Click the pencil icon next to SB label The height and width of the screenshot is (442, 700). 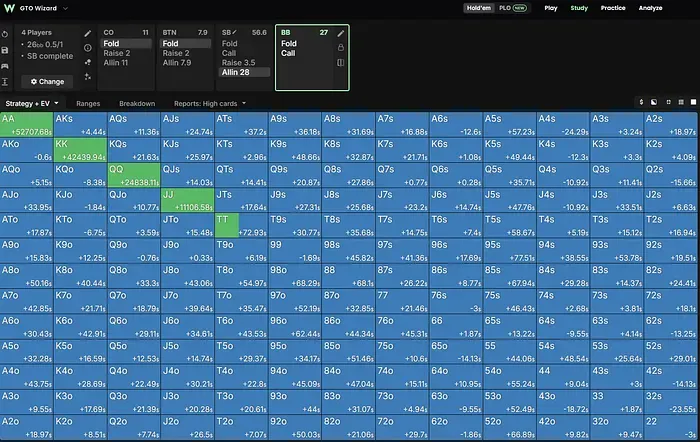point(235,32)
